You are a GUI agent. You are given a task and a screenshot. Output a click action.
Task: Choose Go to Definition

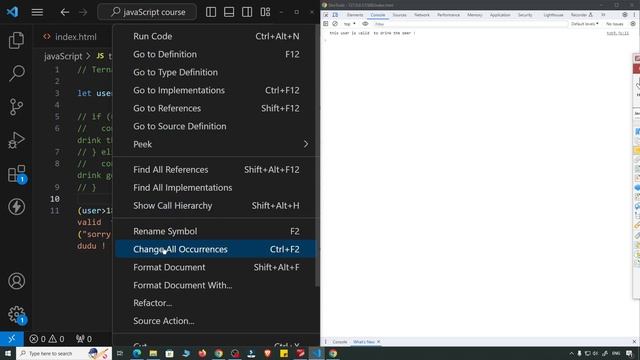216,54
